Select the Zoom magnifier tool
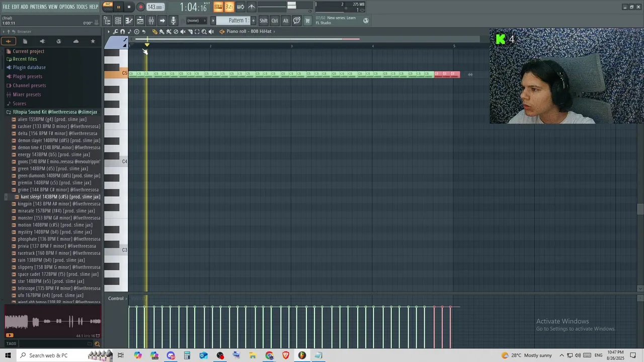 (204, 32)
